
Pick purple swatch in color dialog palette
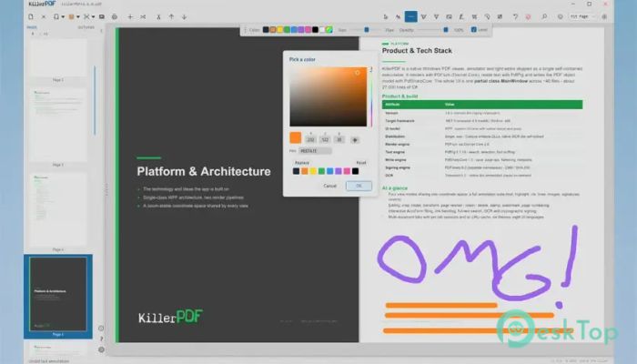point(339,171)
